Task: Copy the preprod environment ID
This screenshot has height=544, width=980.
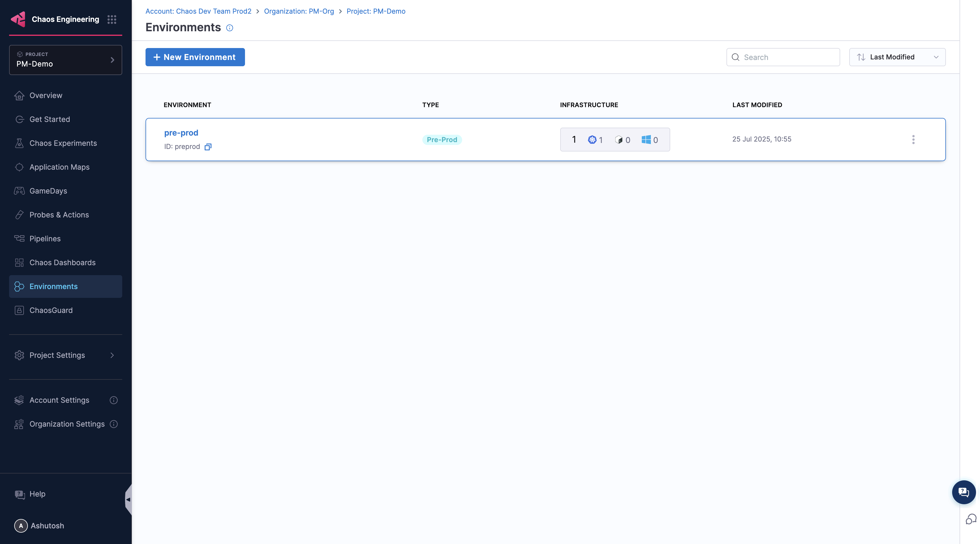Action: (208, 147)
